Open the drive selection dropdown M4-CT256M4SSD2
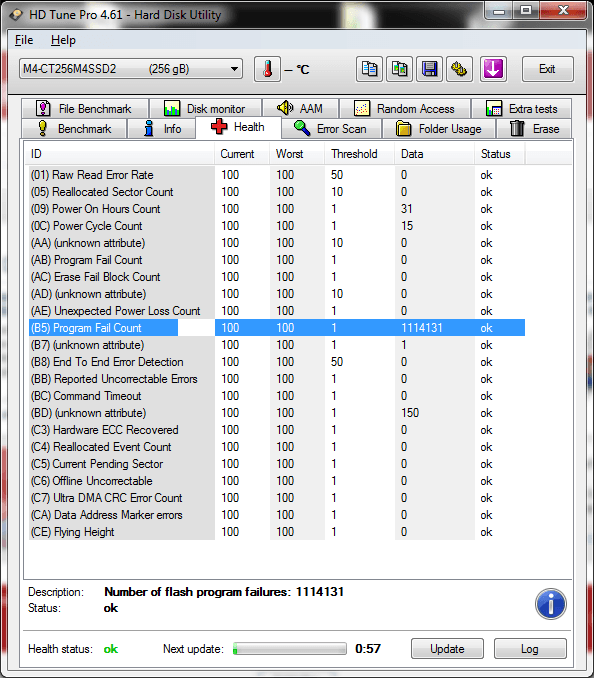This screenshot has width=594, height=678. 131,69
